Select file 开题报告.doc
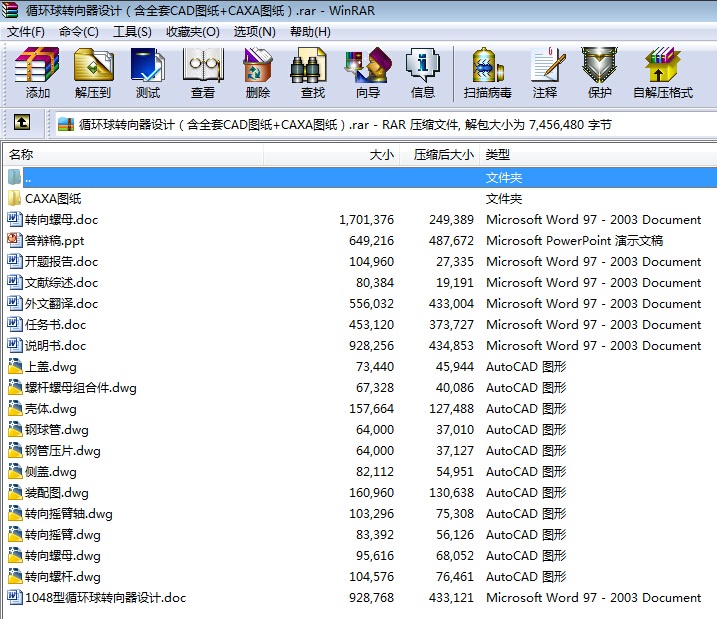Image resolution: width=717 pixels, height=619 pixels. (62, 261)
